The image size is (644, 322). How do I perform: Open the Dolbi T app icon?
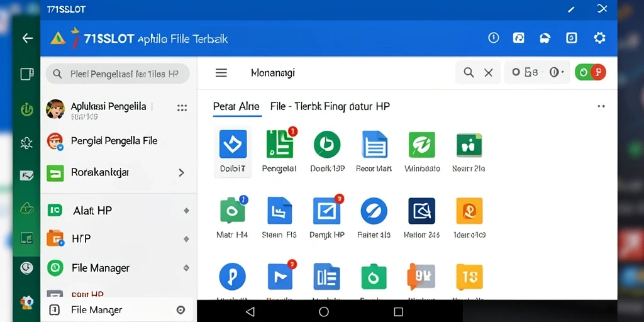(233, 144)
